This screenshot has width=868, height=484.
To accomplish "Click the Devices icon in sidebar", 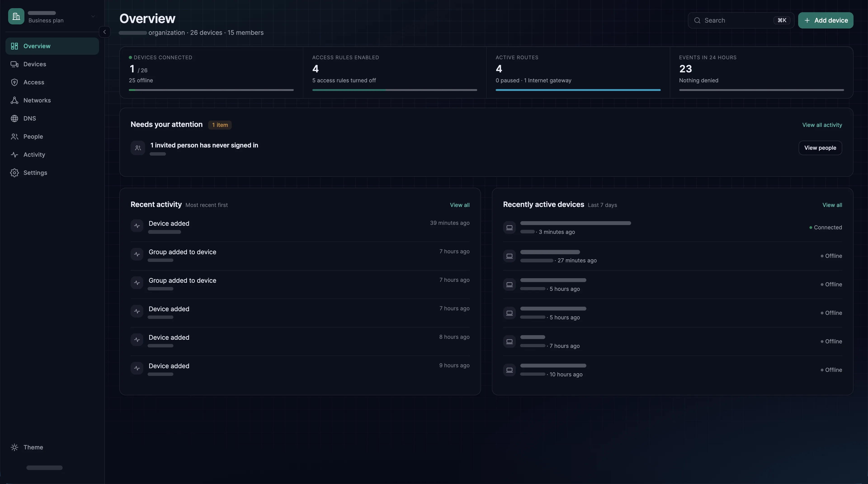I will tap(14, 64).
